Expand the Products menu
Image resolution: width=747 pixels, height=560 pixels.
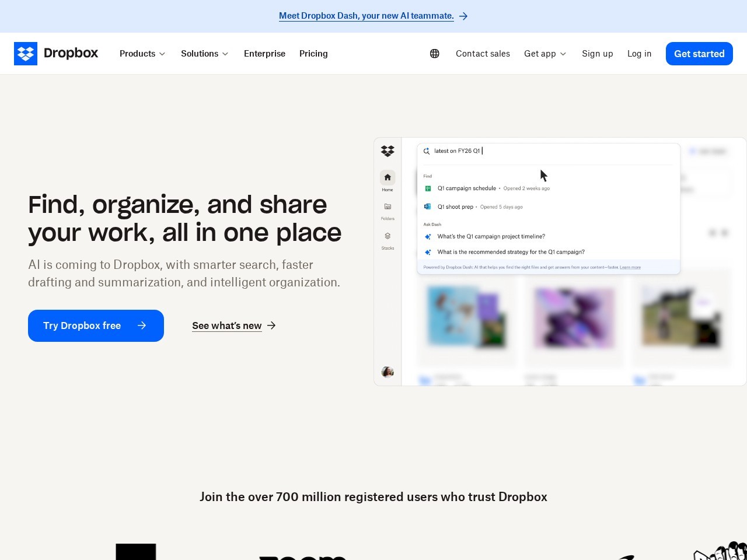(142, 54)
